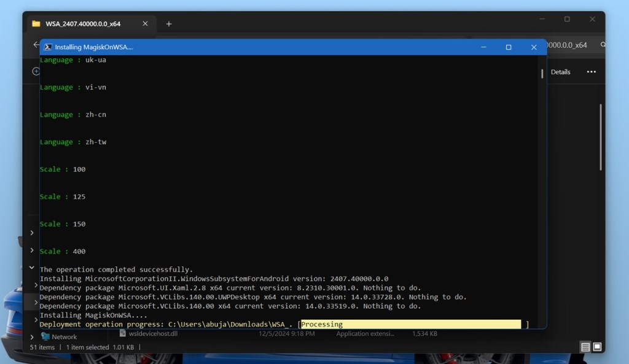Click the address bar path ending 0000.0.0_x64

[566, 45]
